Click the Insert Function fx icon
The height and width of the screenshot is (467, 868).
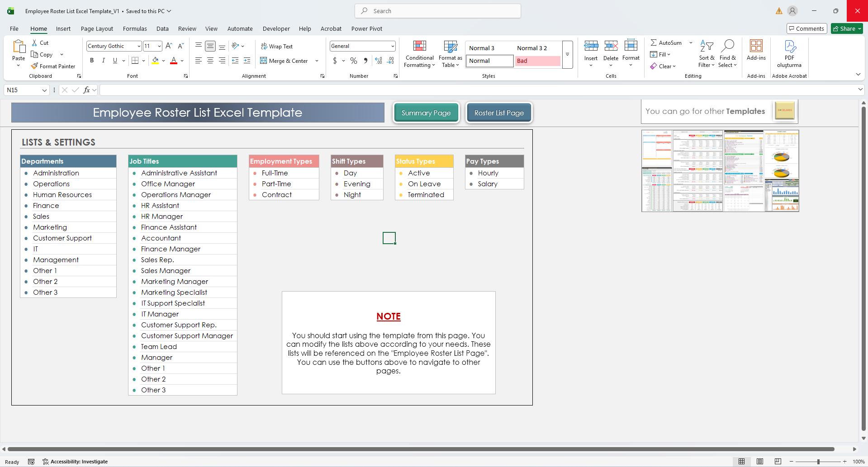pos(86,90)
